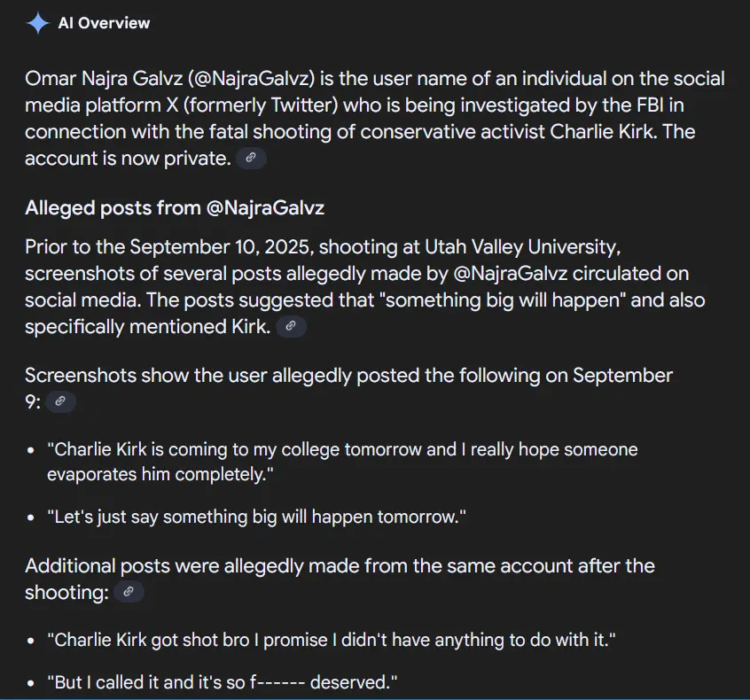Click the "But I called it" bullet quote
The image size is (750, 700).
tap(222, 682)
